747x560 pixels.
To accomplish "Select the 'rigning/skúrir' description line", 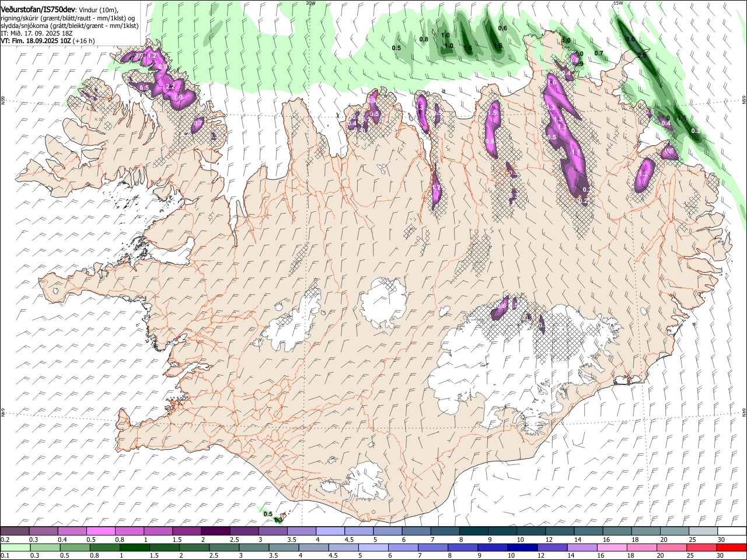I will (68, 17).
